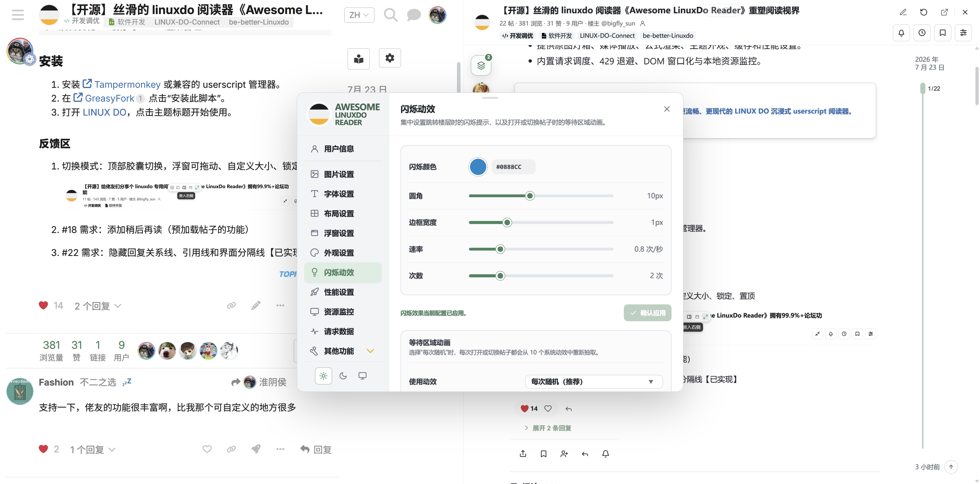Image resolution: width=980 pixels, height=484 pixels.
Task: Click the 次数 slider handle
Action: pyautogui.click(x=500, y=276)
